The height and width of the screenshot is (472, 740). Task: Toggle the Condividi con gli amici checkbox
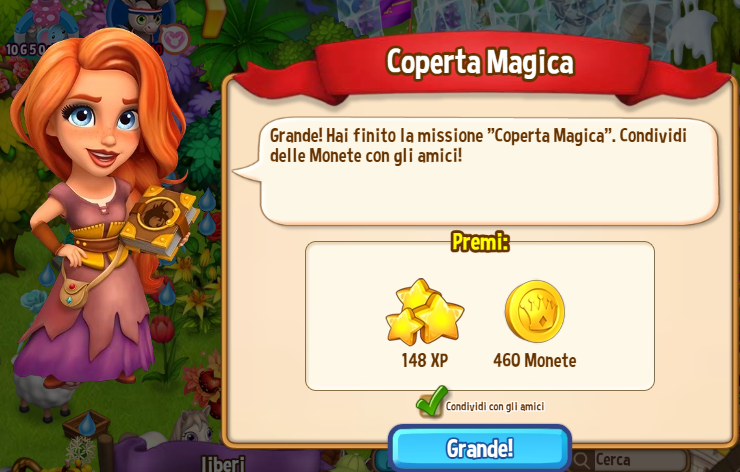[x=431, y=405]
